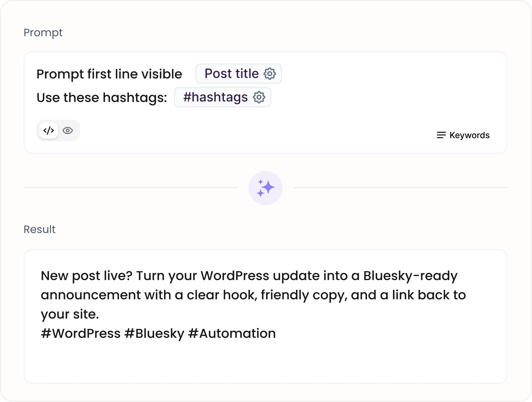This screenshot has width=532, height=402.
Task: Click the Keywords lines icon
Action: pyautogui.click(x=441, y=135)
